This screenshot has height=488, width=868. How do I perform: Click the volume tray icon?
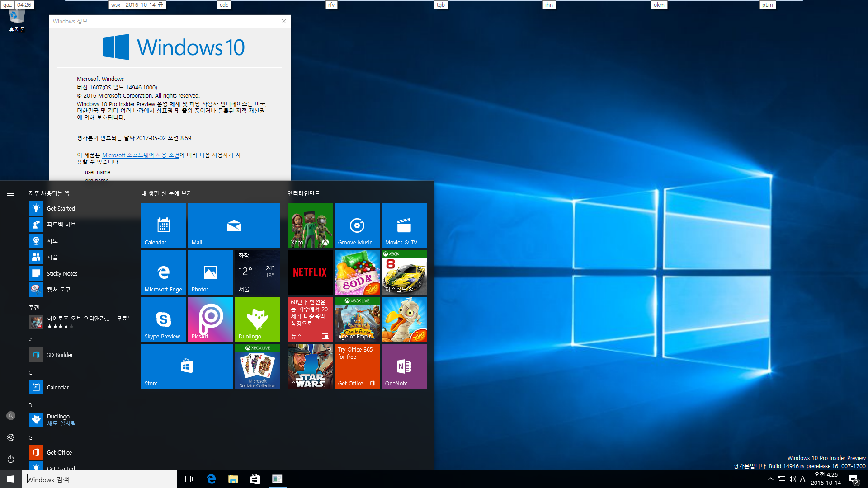(792, 479)
